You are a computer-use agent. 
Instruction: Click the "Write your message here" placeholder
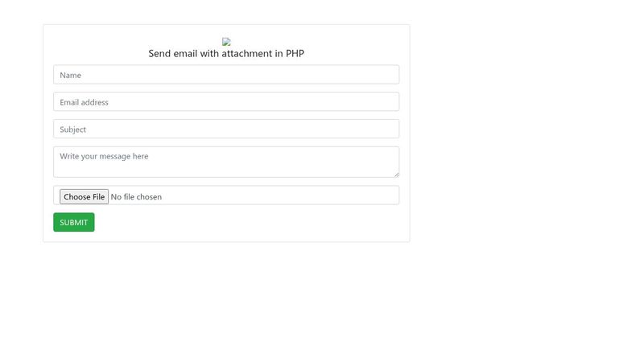104,156
